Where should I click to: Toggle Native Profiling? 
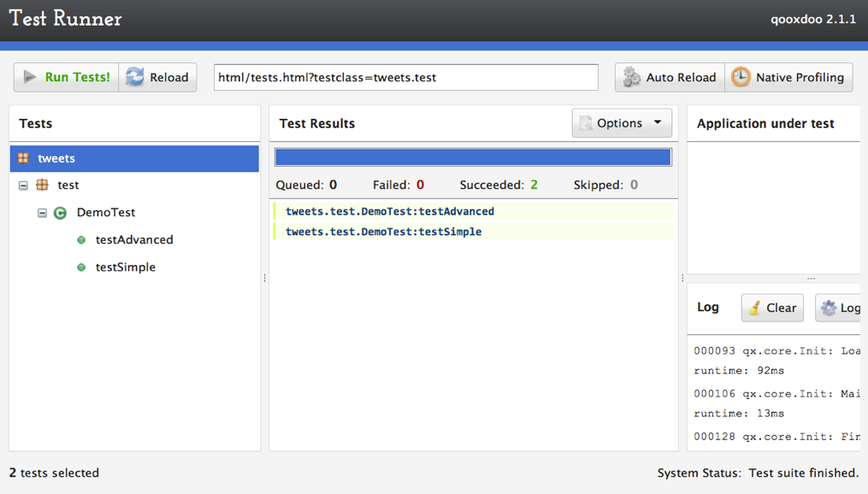[788, 77]
